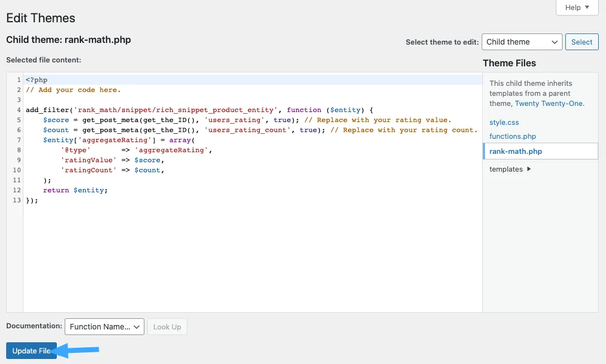Click line 1 '<?php' in editor
The width and height of the screenshot is (606, 364).
(36, 80)
